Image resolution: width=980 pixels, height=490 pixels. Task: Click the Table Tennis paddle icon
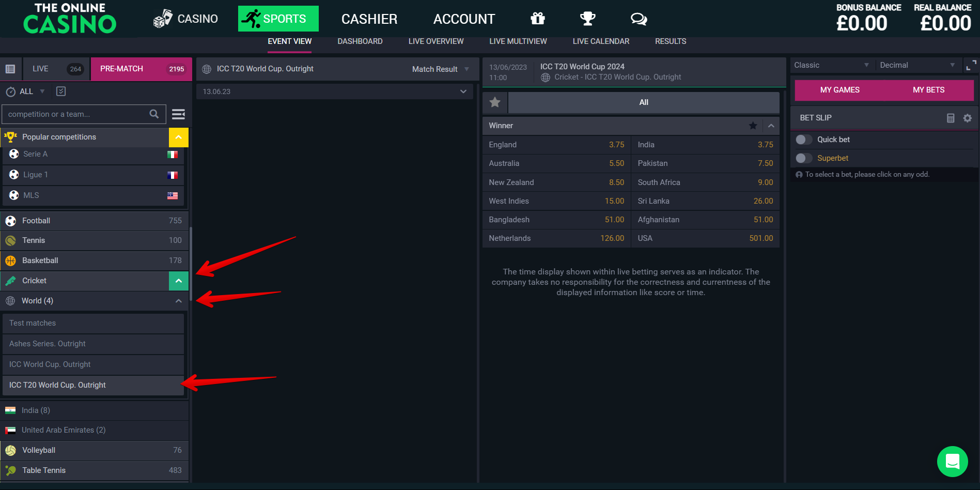11,470
